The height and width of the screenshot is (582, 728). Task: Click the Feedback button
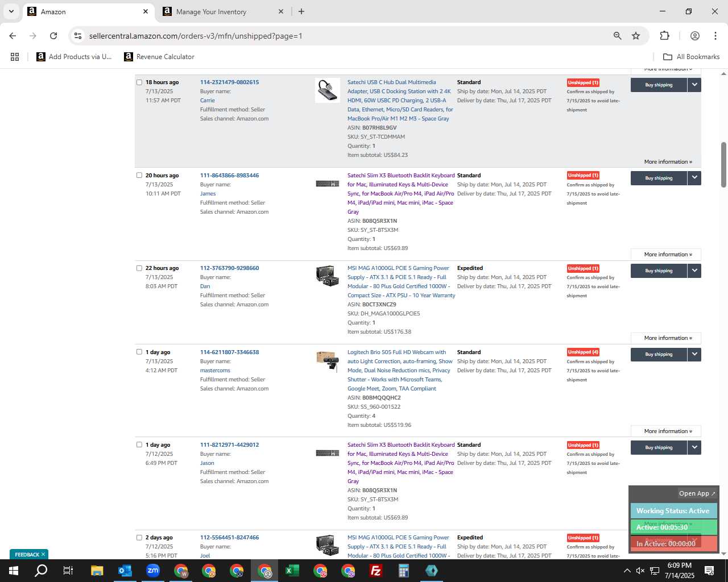pos(29,554)
